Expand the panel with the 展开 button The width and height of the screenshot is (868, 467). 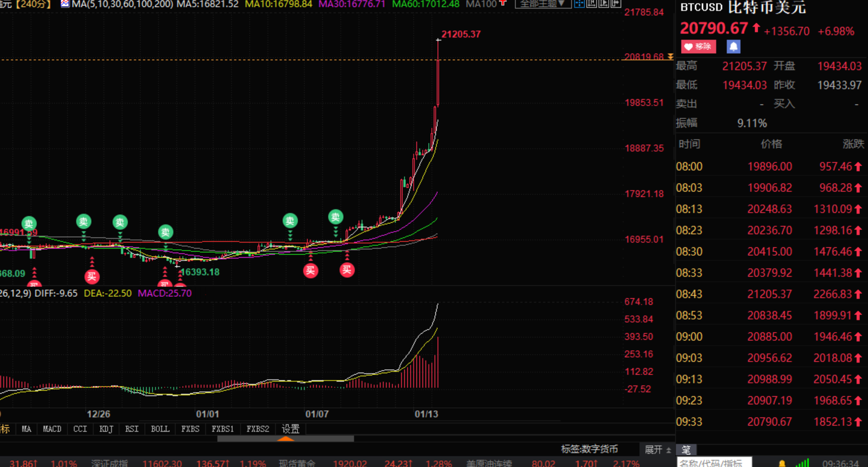(657, 450)
